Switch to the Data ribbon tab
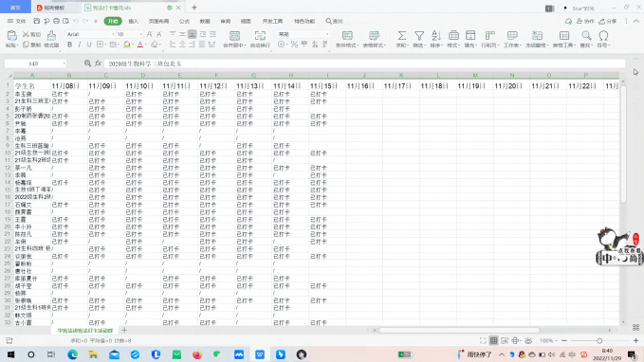This screenshot has width=644, height=362. pos(205,21)
